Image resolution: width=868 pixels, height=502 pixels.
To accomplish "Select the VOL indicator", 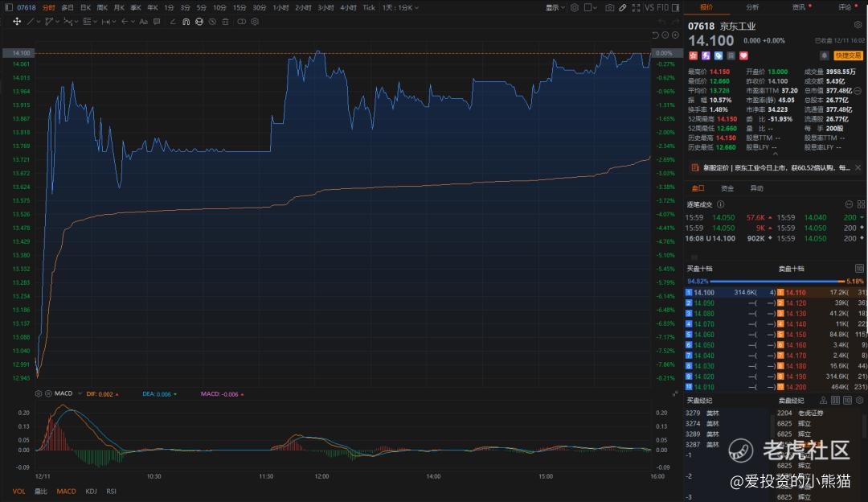I will tap(18, 492).
